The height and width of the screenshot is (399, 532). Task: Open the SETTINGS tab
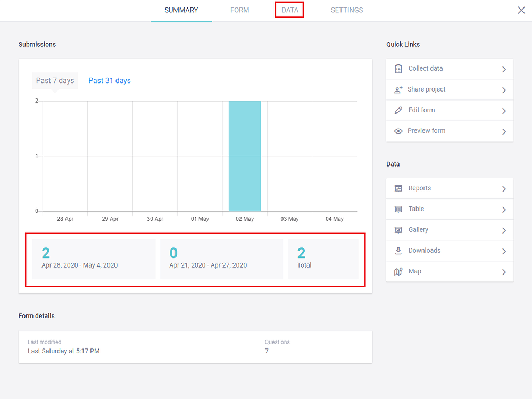[346, 10]
